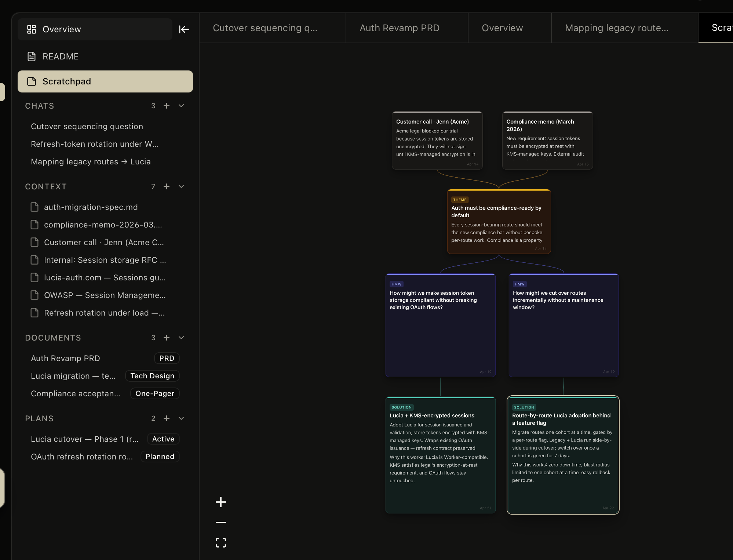Collapse the DOCUMENTS section
The image size is (733, 560).
pyautogui.click(x=181, y=338)
